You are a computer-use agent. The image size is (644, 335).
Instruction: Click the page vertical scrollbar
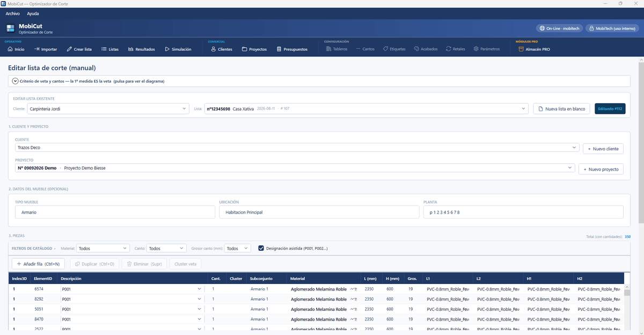coord(641,142)
